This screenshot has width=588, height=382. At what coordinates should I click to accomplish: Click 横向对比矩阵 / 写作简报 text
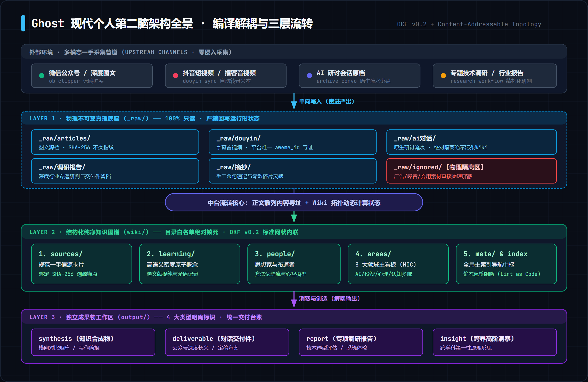click(x=69, y=348)
